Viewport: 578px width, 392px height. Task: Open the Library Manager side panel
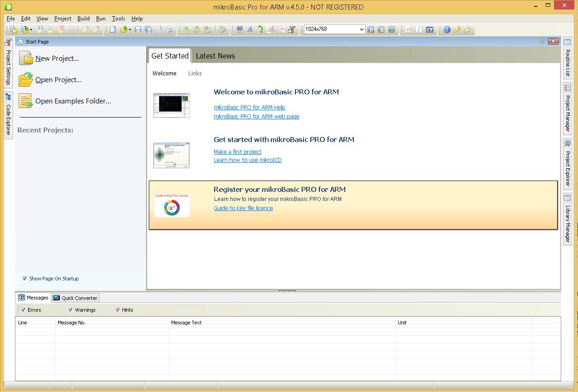coord(568,218)
